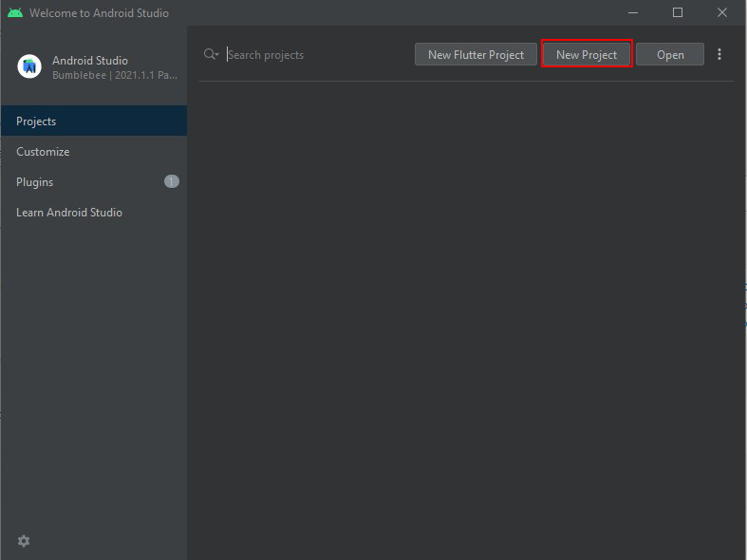The height and width of the screenshot is (560, 747).
Task: Click the Welcome to Android Studio title text
Action: click(99, 13)
